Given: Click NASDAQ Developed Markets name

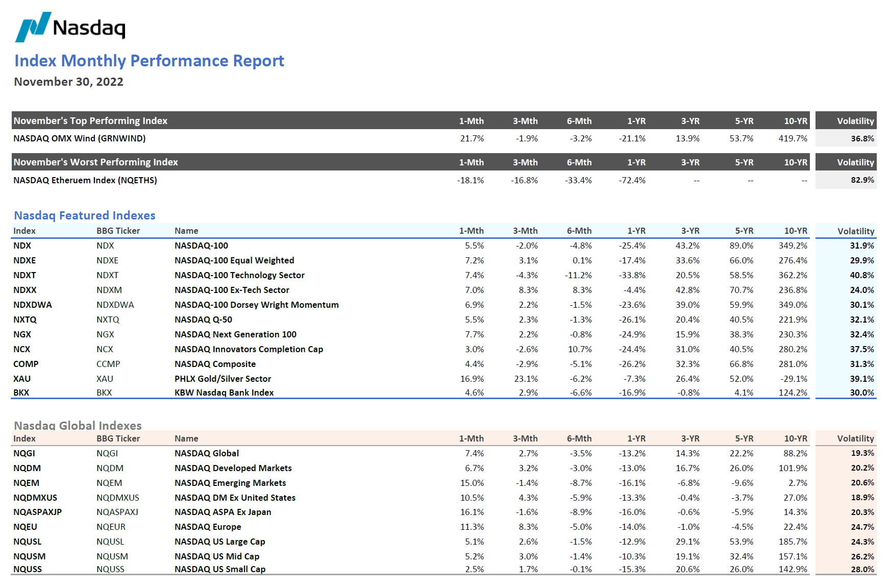Looking at the screenshot, I should pos(233,468).
